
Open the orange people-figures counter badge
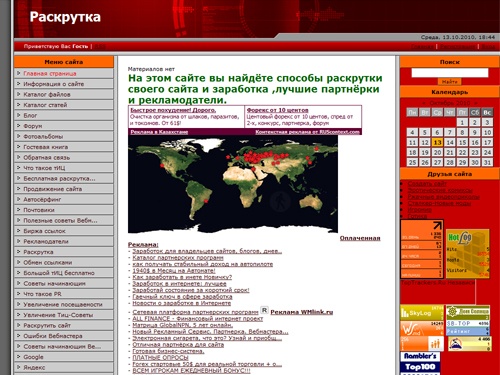pos(422,344)
